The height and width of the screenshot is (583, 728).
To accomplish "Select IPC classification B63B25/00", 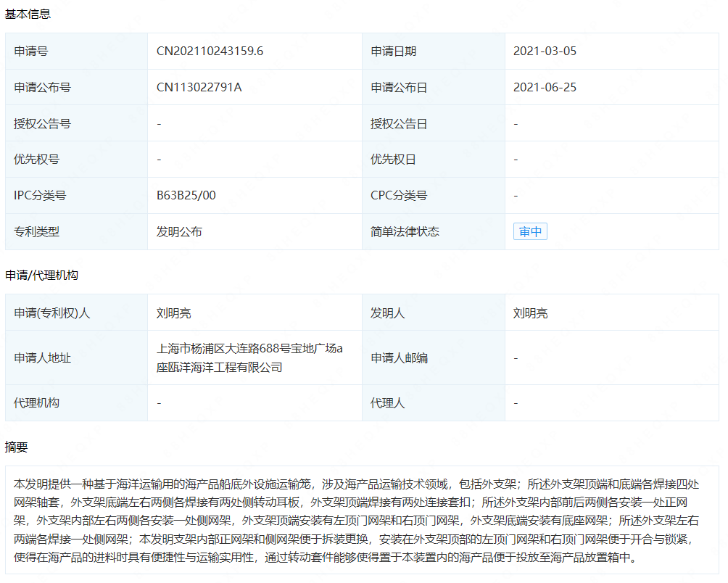I will tap(186, 195).
